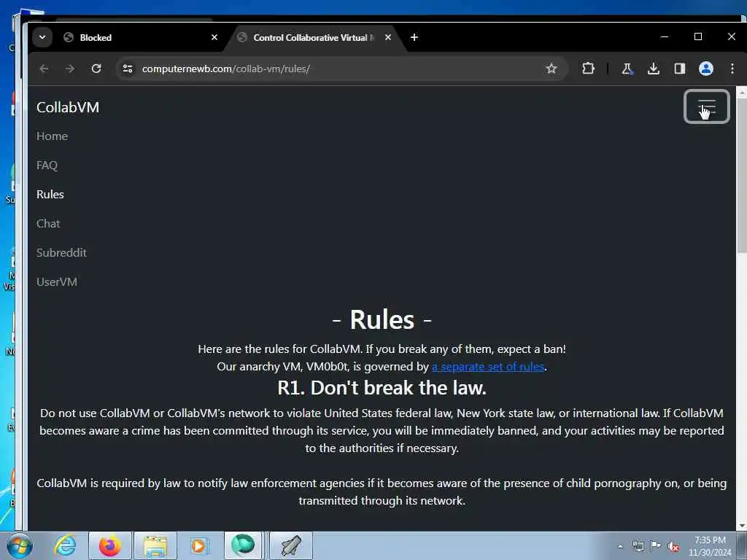This screenshot has width=747, height=560.
Task: Open the Extensions puzzle icon
Action: click(588, 69)
